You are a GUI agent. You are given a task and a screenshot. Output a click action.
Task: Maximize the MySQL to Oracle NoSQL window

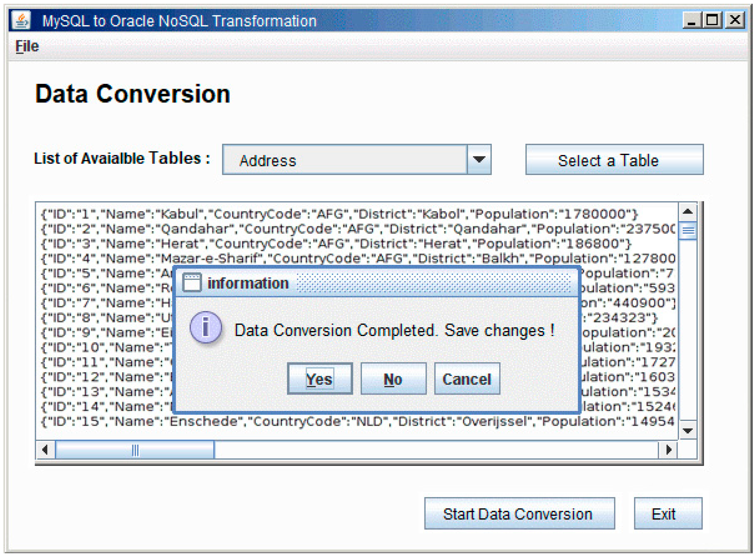pos(712,20)
